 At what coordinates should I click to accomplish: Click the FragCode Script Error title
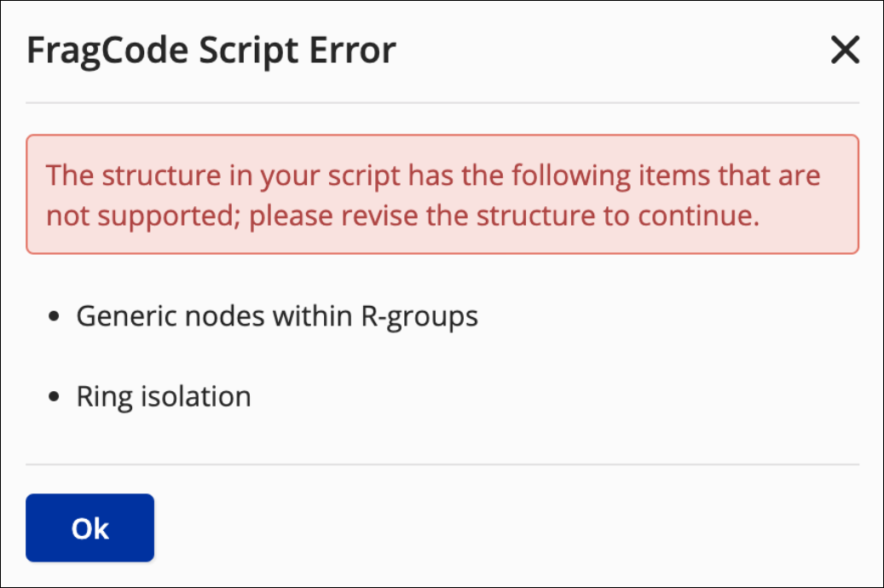click(x=211, y=51)
